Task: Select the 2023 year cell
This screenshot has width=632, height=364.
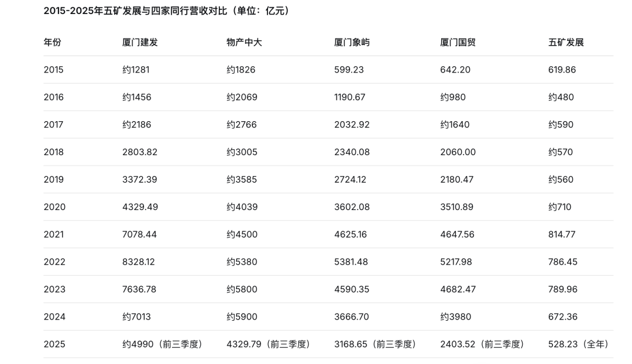Action: click(54, 290)
